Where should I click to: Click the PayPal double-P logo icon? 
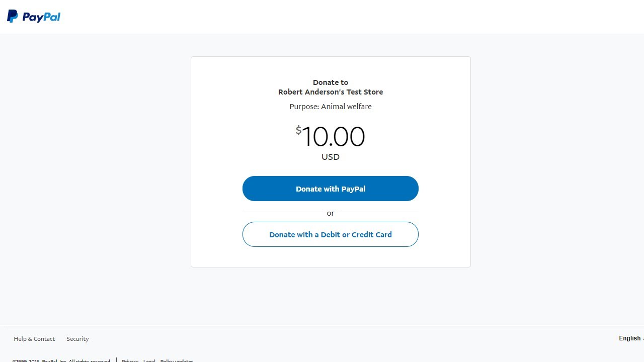coord(13,17)
